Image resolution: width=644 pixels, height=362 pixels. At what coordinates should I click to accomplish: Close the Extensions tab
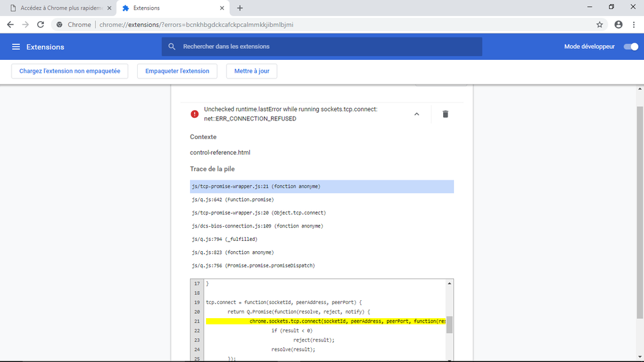coord(222,8)
